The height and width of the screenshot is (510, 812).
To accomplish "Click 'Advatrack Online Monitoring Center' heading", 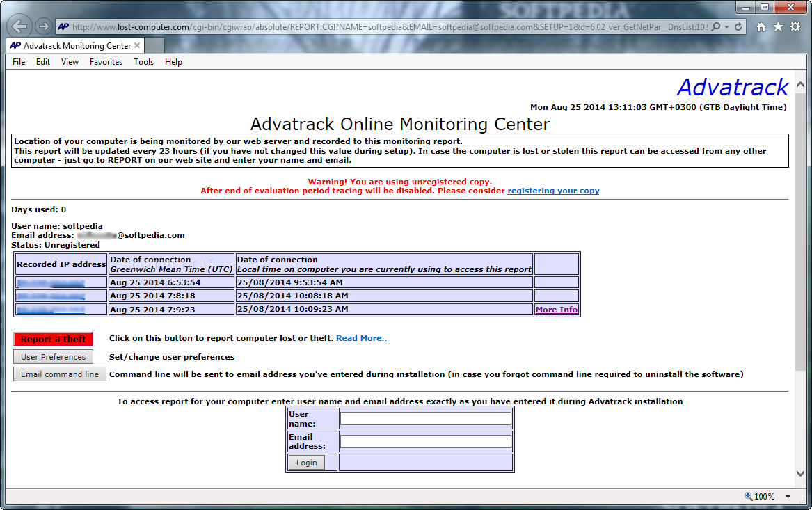I will coord(400,125).
